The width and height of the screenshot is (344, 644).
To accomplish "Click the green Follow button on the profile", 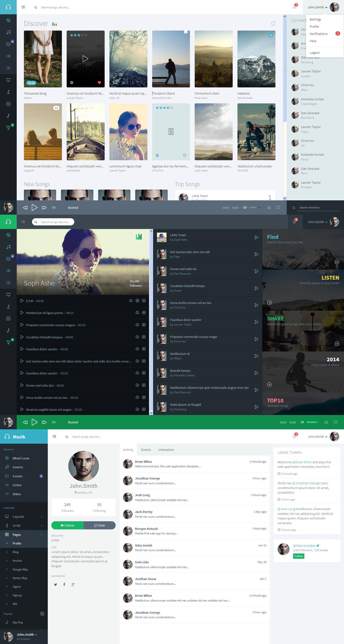I will coord(67,525).
